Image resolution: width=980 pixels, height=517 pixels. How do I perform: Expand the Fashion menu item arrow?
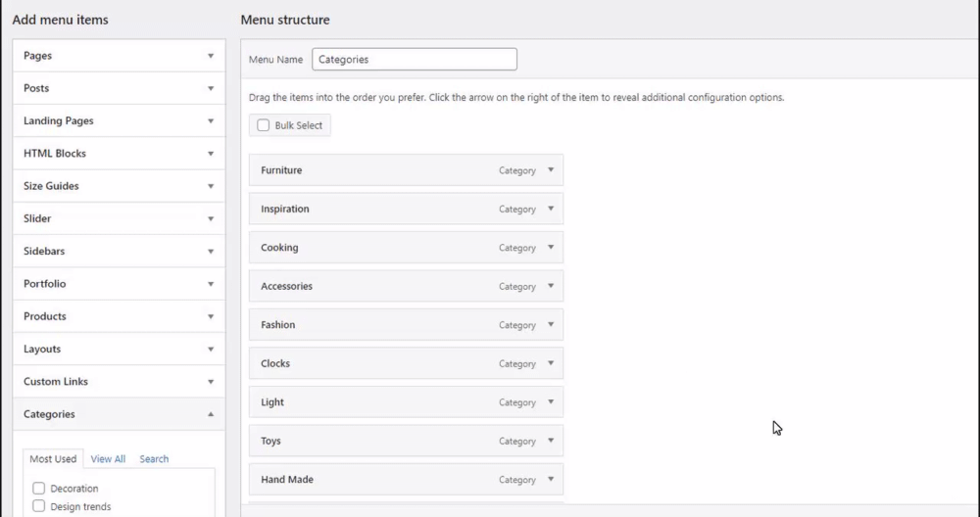[x=551, y=324]
